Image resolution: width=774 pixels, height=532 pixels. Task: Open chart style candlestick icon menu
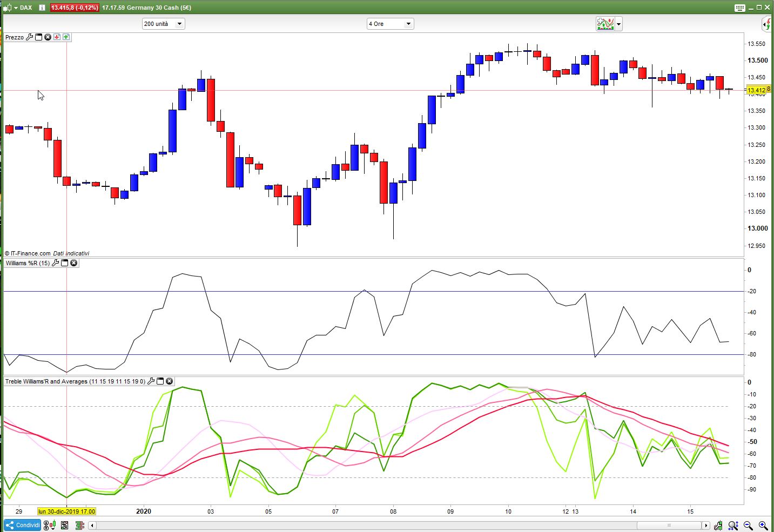coord(9,8)
